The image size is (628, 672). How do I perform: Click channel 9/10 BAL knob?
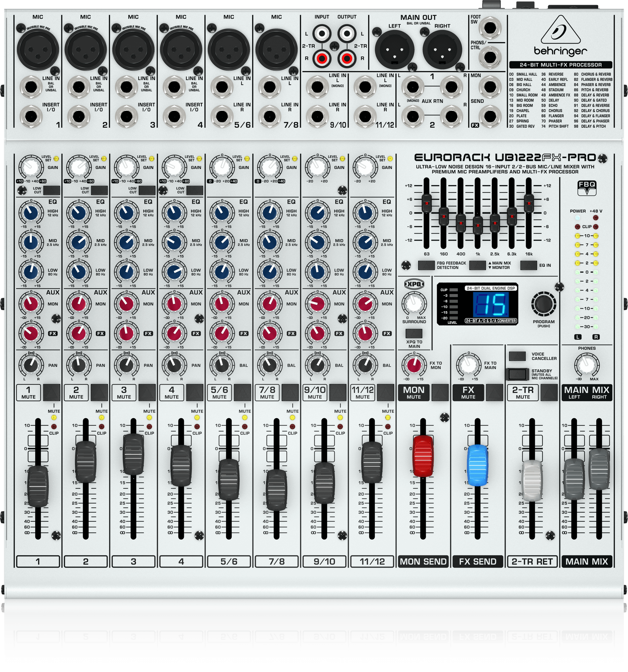tap(317, 366)
